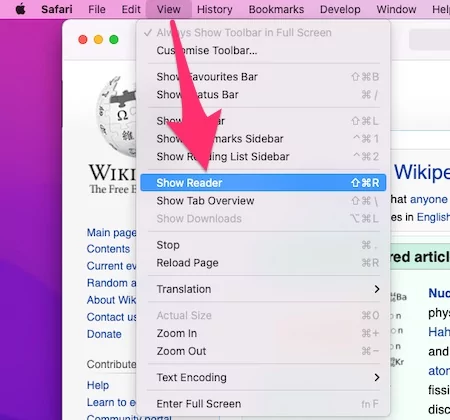This screenshot has width=450, height=420.
Task: Open the Bookmarks menu
Action: 276,9
